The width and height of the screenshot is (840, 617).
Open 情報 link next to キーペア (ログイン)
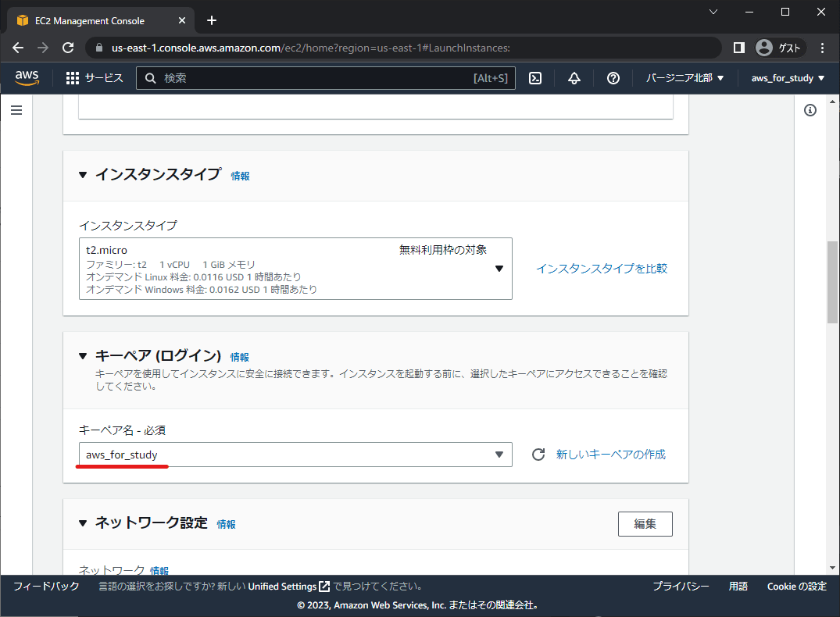tap(239, 357)
